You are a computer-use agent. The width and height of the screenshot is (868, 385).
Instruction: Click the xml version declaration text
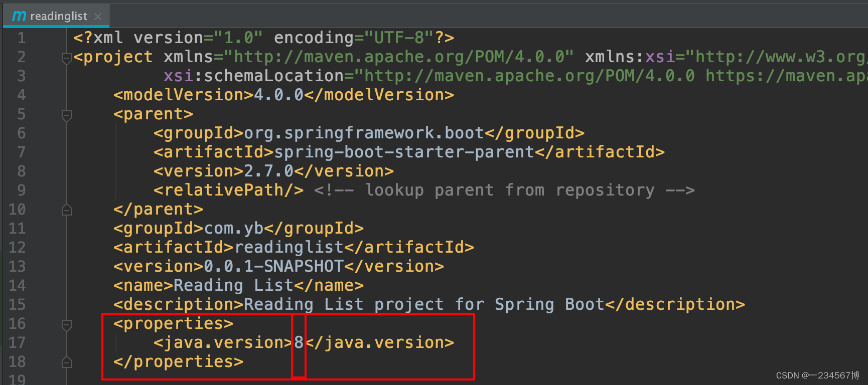[263, 38]
